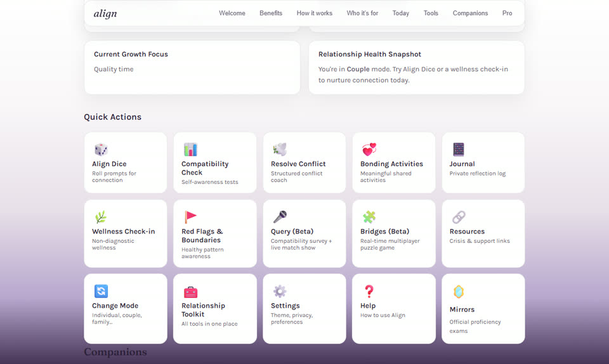
Task: Click the Settings gear icon
Action: [x=280, y=291]
